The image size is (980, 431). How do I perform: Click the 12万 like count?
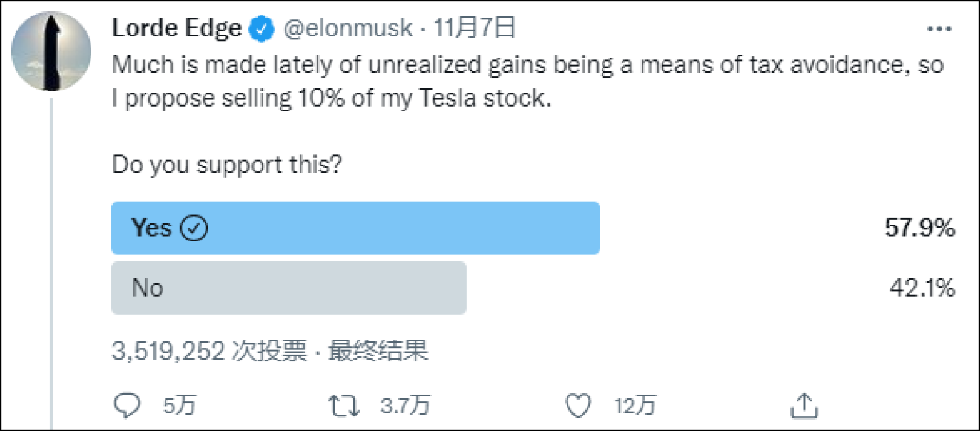click(635, 405)
